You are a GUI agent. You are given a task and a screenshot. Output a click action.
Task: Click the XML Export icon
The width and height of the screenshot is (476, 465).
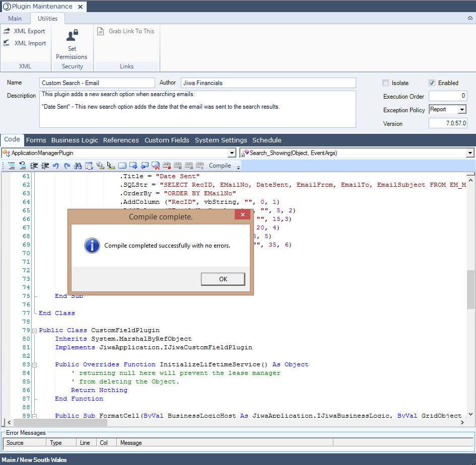pos(7,31)
